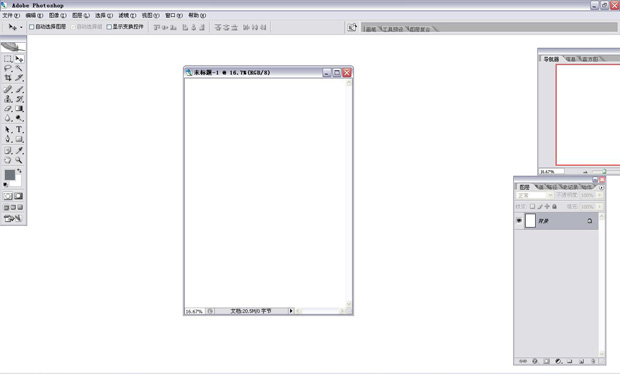
Task: Open the 文件 menu
Action: 11,15
